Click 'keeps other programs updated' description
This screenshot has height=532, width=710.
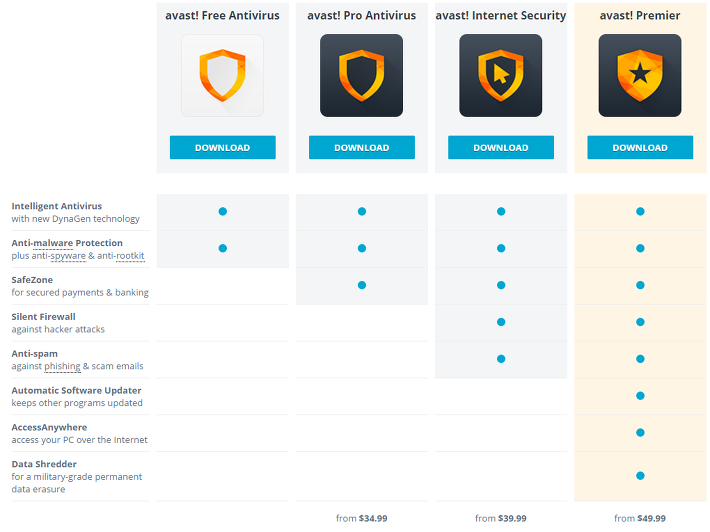pyautogui.click(x=77, y=403)
